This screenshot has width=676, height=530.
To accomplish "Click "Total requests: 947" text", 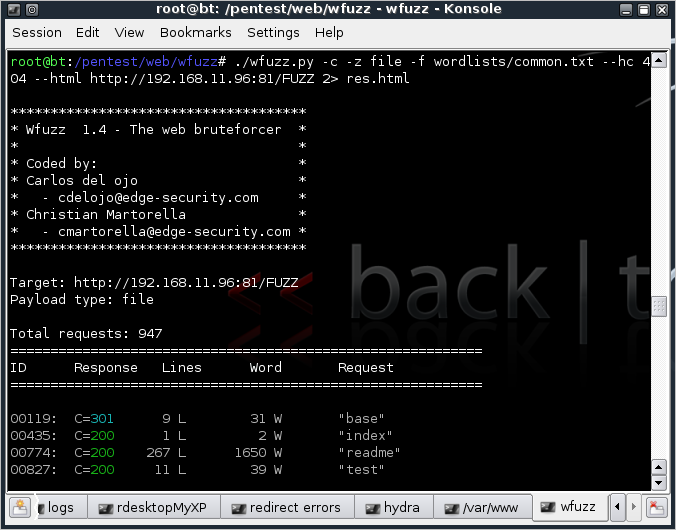I will click(x=86, y=333).
